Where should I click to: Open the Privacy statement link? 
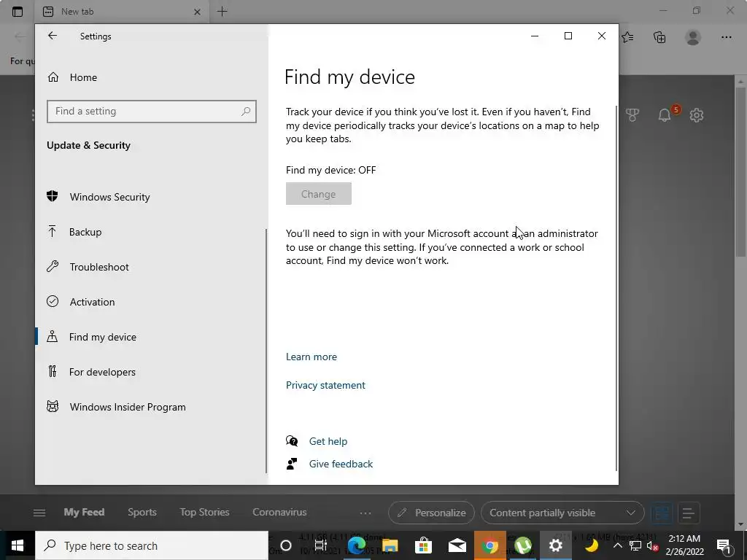325,385
